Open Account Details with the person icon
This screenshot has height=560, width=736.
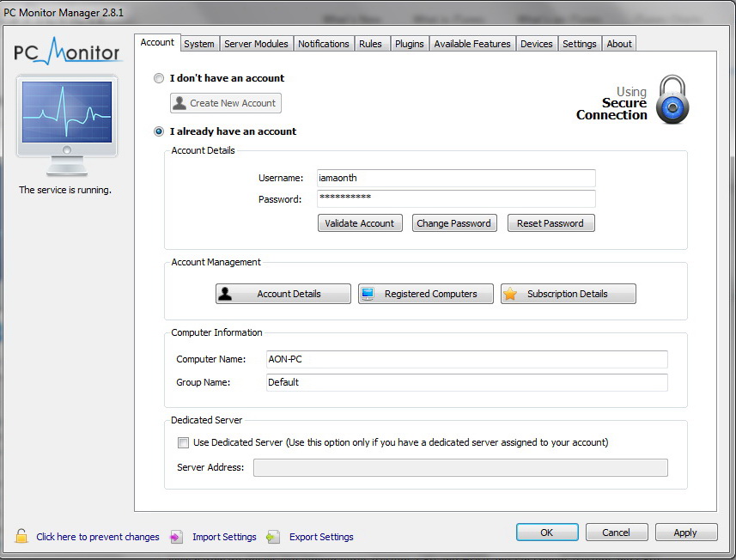point(225,294)
